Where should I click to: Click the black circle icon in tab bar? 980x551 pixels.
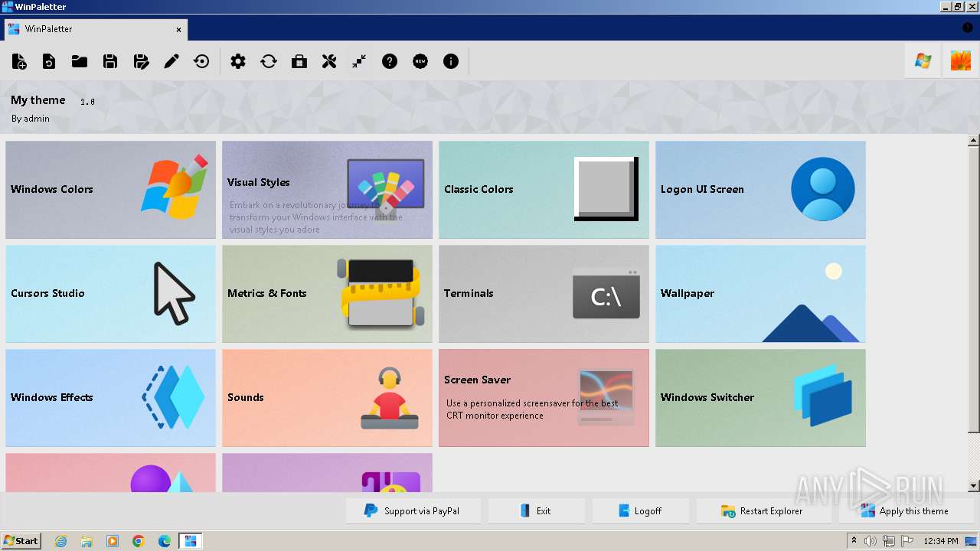968,28
